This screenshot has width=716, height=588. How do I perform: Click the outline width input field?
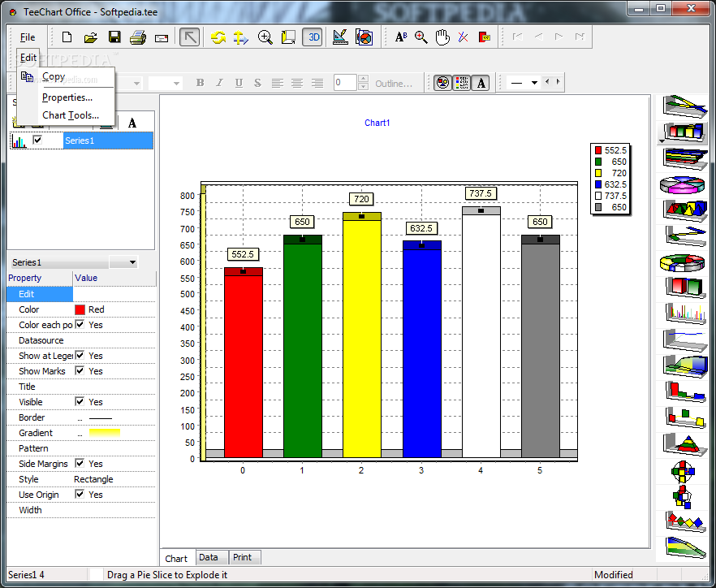[x=345, y=83]
